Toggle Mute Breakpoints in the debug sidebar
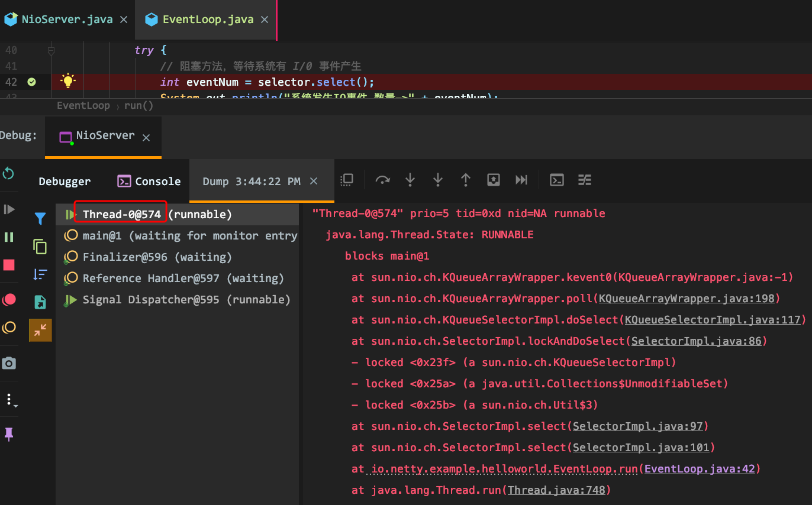 coord(9,327)
